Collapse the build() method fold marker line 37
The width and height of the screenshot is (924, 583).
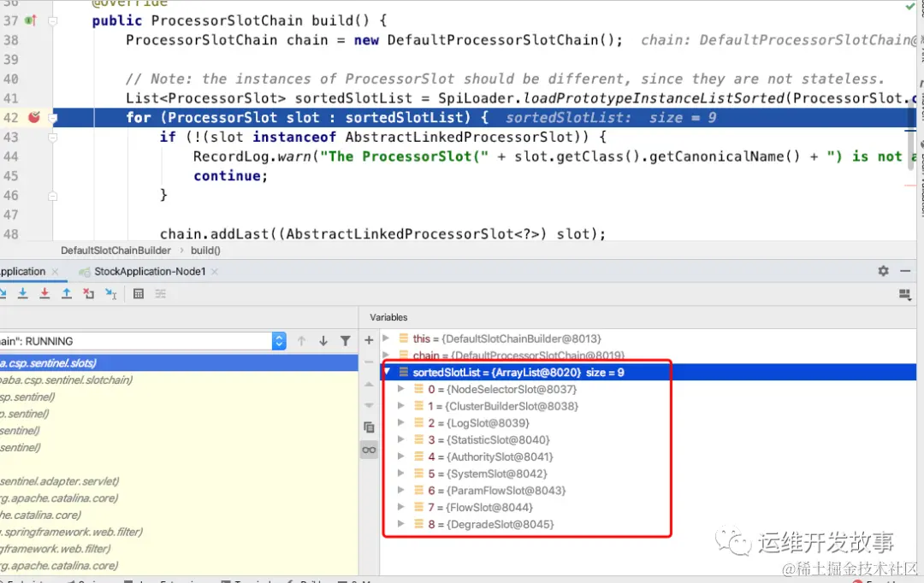52,21
